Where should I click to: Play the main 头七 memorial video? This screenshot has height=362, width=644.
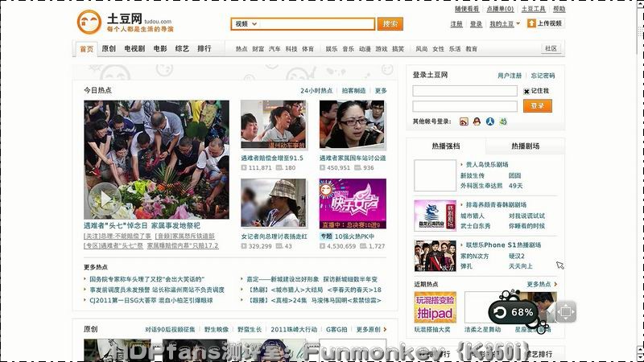[105, 199]
